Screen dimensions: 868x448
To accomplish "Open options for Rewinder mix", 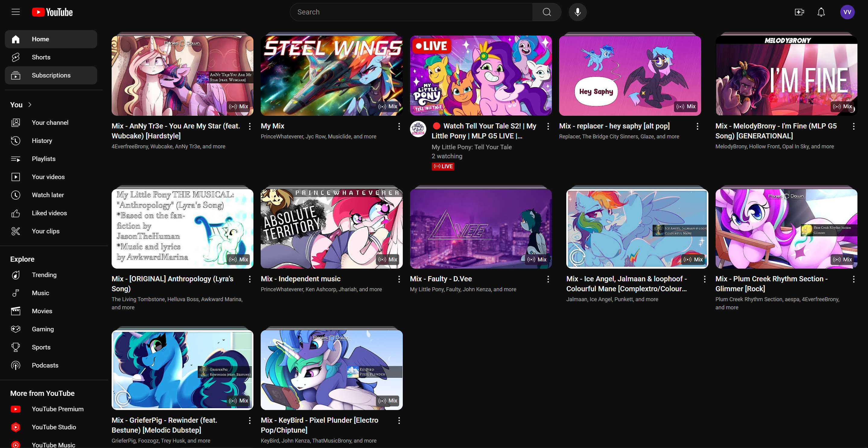I will click(x=250, y=420).
